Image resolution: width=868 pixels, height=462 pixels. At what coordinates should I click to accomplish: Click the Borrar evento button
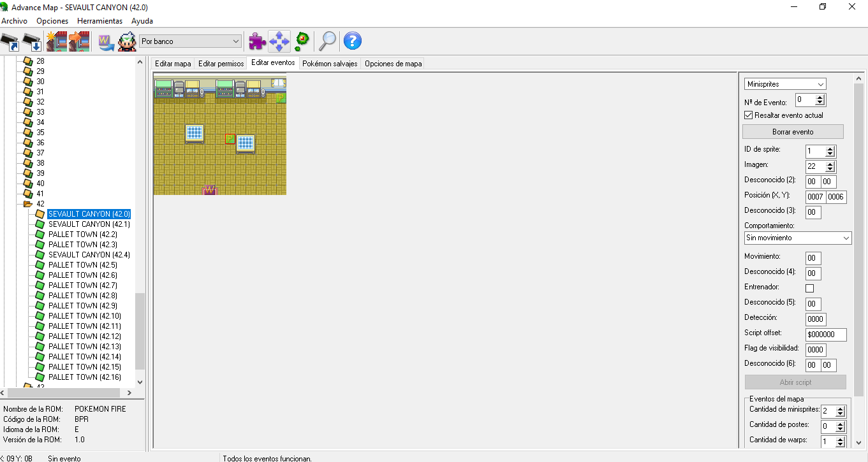point(793,132)
